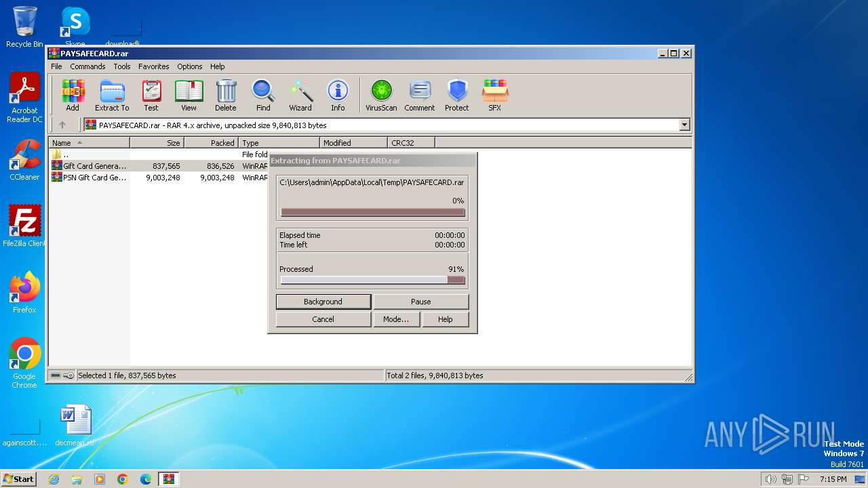Cancel the extraction

click(x=323, y=319)
